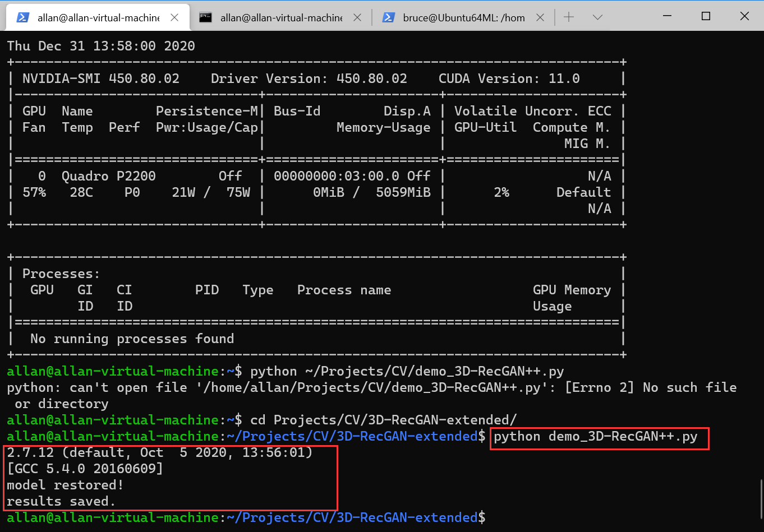Click the "Processes:" table heading

coord(61,274)
